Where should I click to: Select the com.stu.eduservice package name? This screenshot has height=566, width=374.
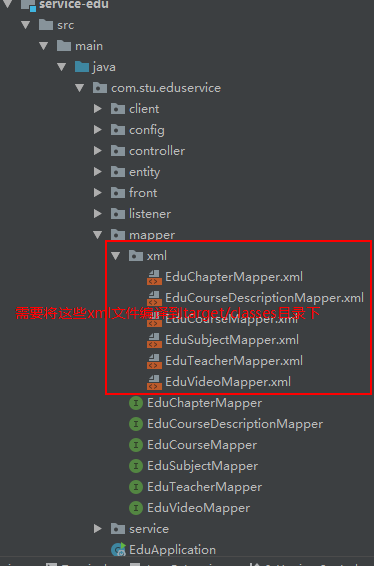click(166, 88)
